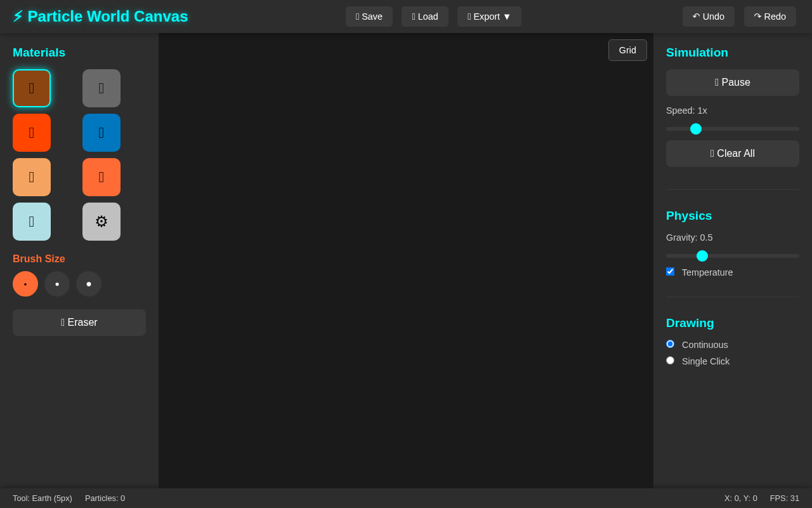Click Undo in the top toolbar

pyautogui.click(x=708, y=17)
